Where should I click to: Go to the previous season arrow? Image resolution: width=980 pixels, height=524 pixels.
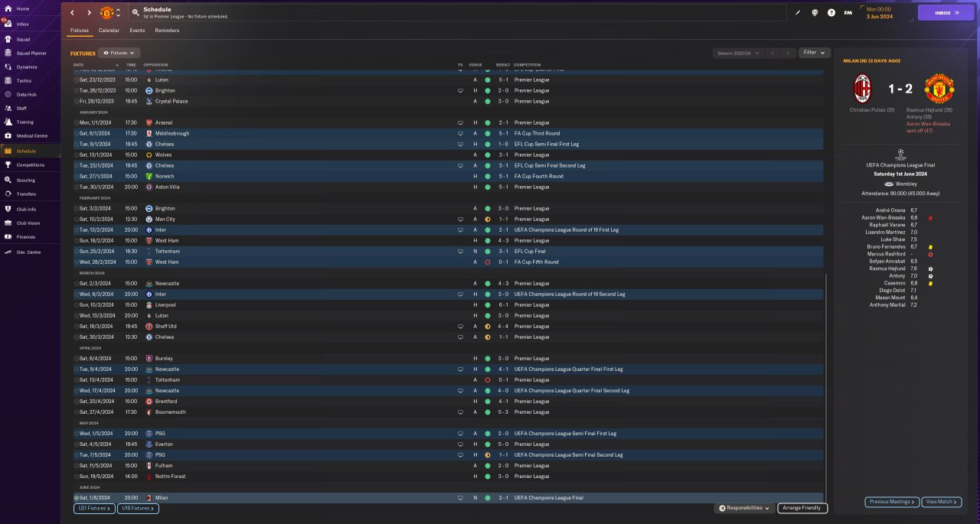(x=773, y=53)
